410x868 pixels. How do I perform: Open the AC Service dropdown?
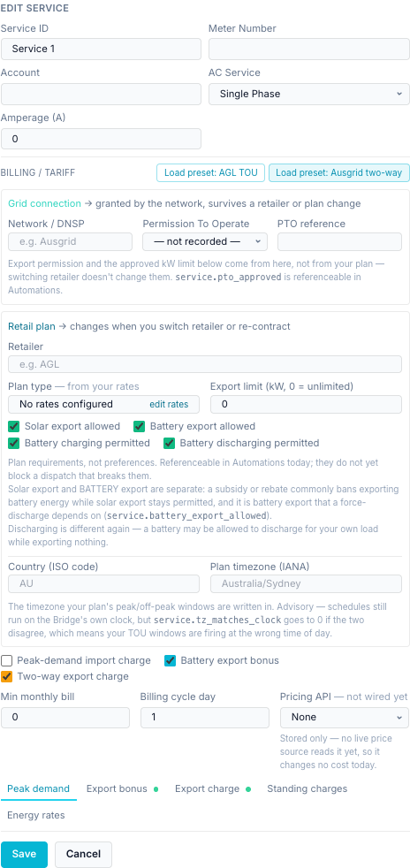308,94
